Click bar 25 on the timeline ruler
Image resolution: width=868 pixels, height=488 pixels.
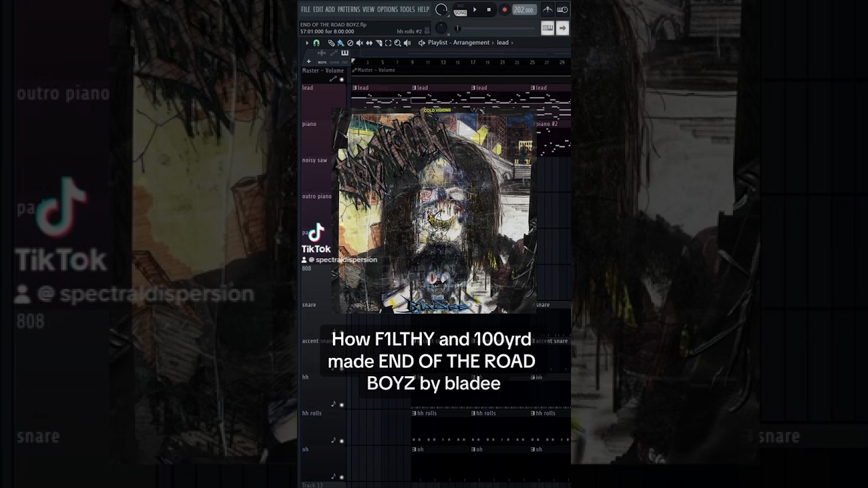click(x=532, y=62)
